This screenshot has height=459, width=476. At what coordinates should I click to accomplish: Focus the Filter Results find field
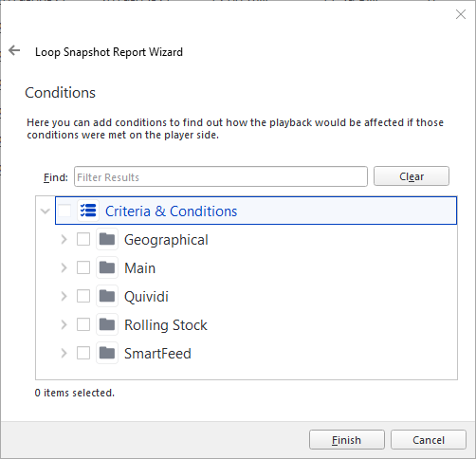(x=221, y=176)
